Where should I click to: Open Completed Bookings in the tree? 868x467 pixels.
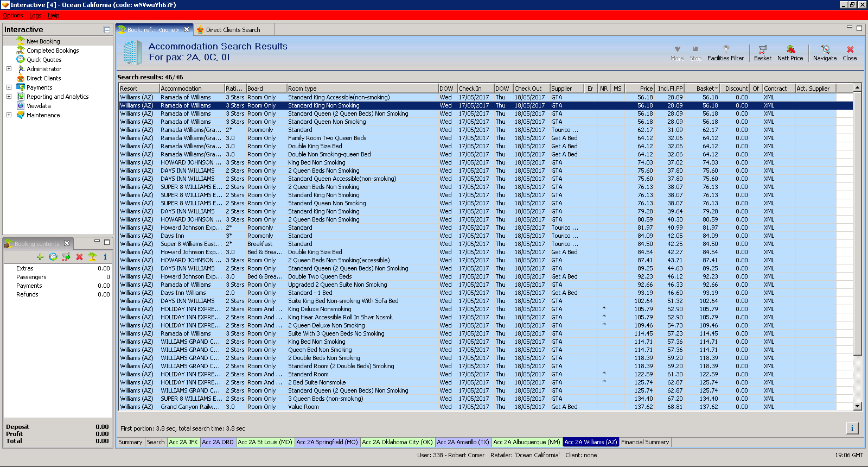pos(53,51)
